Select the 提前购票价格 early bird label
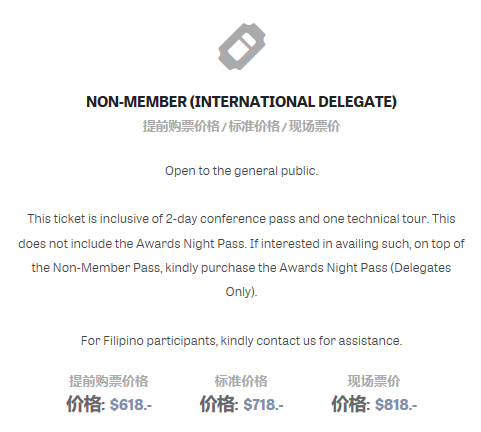This screenshot has width=481, height=432. [108, 381]
